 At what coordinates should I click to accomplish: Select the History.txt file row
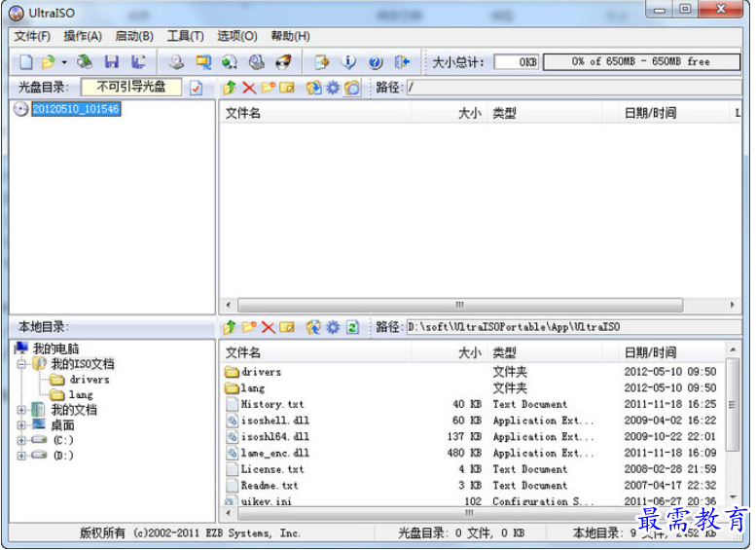[473, 404]
